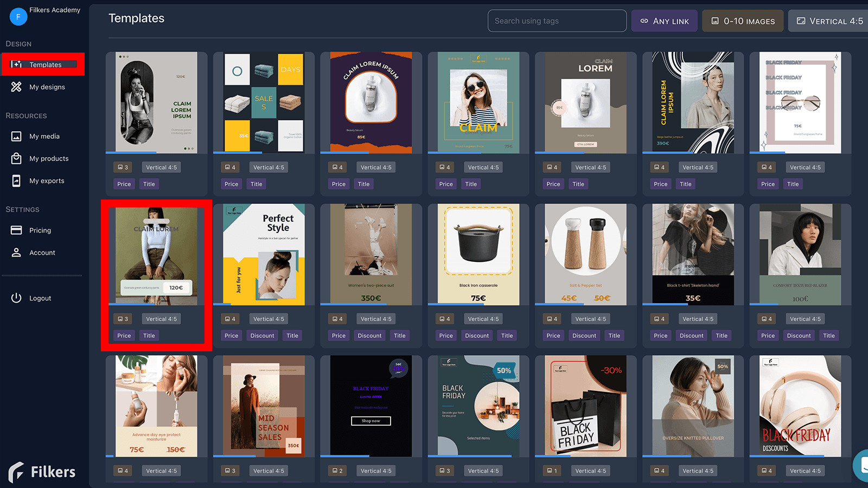
Task: Click the Search using tags field
Action: [x=557, y=21]
